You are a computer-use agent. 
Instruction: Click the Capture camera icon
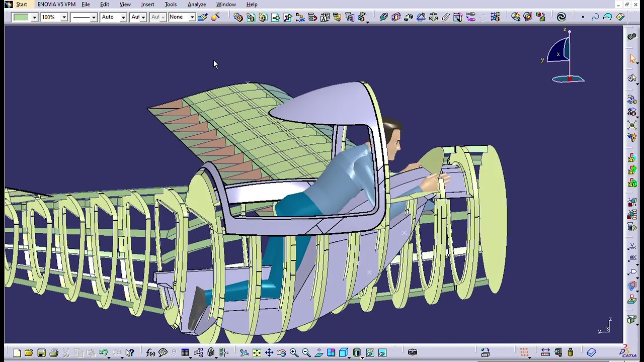point(413,352)
